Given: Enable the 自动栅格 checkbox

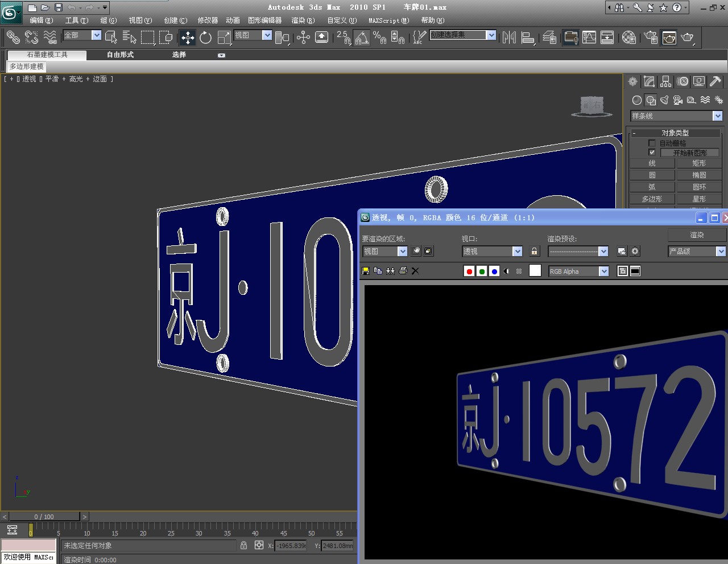Looking at the screenshot, I should click(652, 143).
